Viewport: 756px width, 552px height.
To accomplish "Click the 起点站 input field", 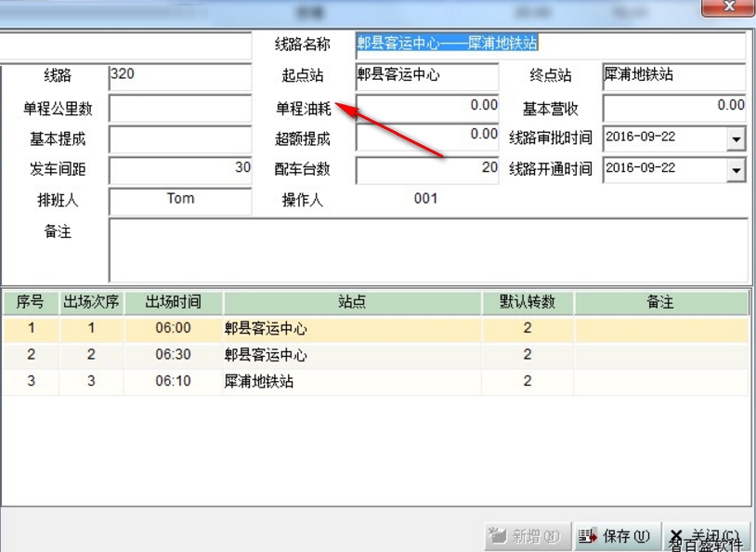I will click(x=427, y=76).
